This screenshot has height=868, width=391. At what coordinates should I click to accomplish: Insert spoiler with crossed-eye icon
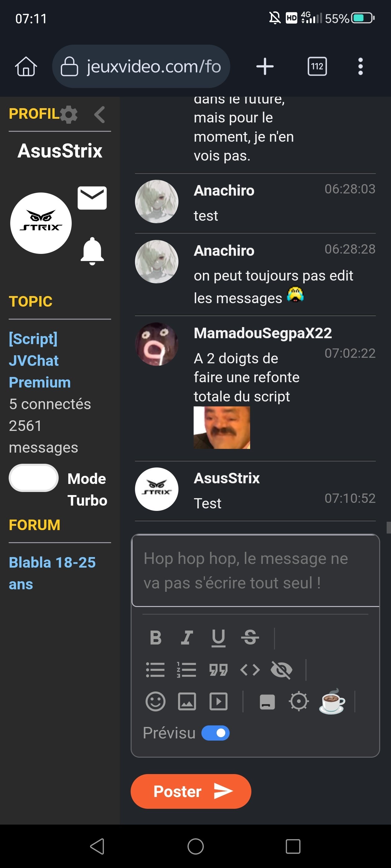282,670
